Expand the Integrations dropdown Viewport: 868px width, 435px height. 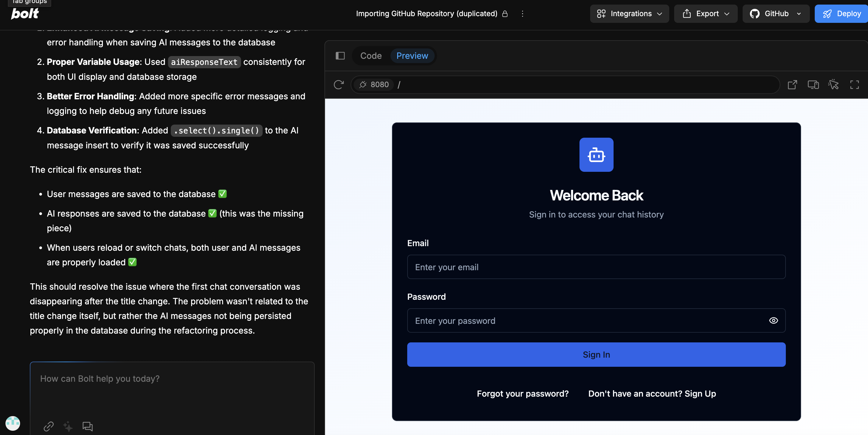[629, 14]
